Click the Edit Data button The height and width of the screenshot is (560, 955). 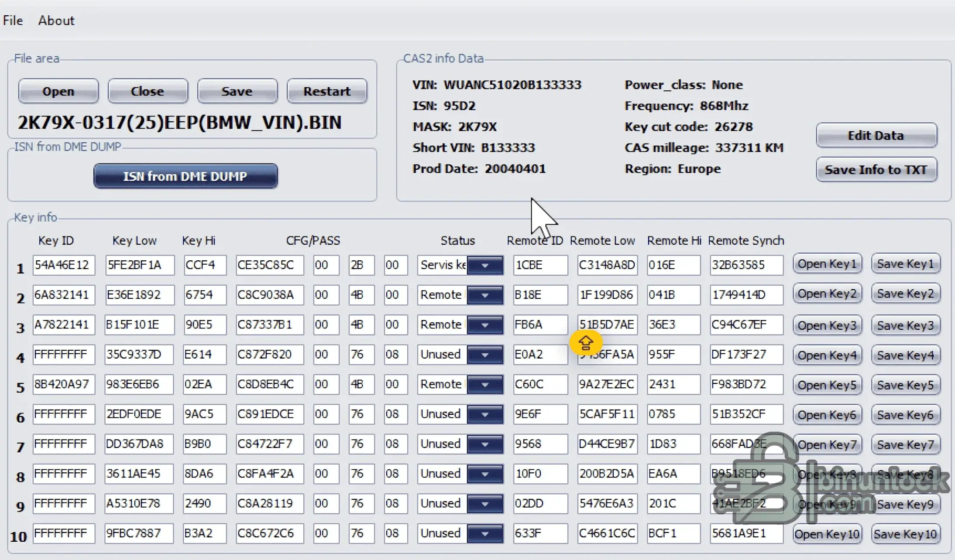(876, 135)
